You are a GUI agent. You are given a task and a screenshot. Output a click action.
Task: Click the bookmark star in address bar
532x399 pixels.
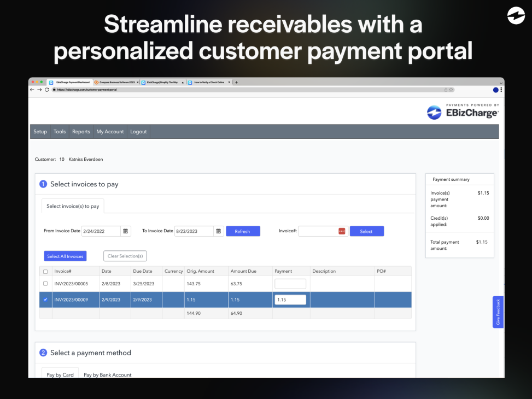click(452, 90)
